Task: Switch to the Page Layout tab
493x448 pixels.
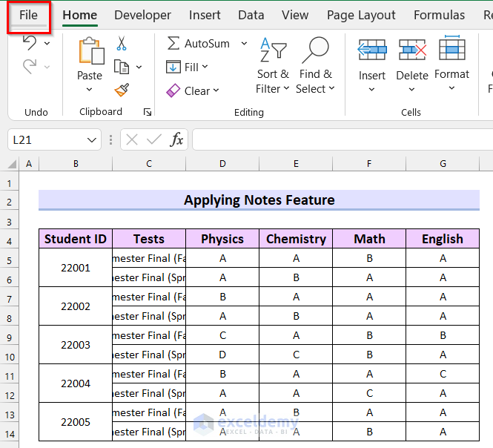Action: 361,15
